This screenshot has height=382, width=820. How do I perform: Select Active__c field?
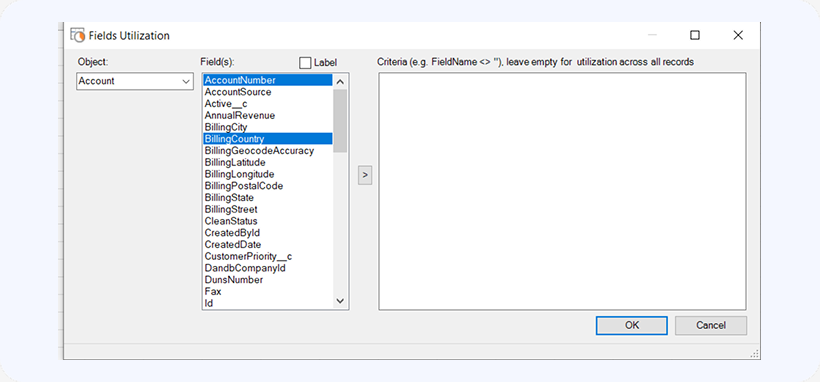(268, 104)
